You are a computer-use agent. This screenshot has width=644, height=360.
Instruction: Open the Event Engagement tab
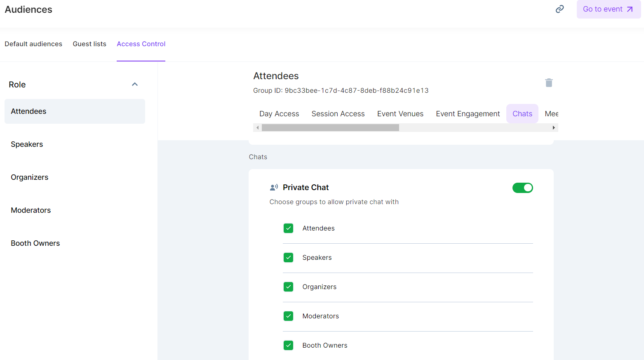(x=468, y=114)
